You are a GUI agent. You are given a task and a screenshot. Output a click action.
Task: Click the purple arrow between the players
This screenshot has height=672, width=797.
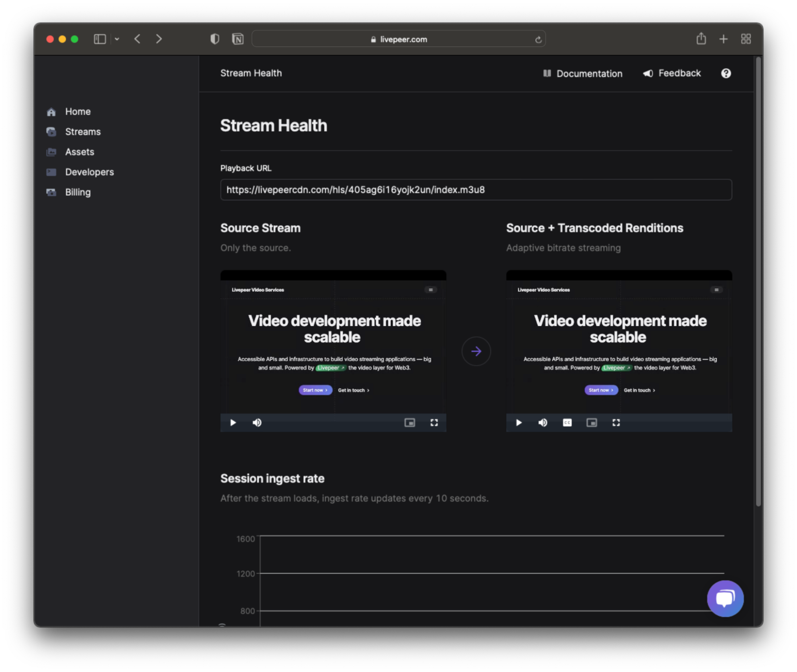point(476,351)
